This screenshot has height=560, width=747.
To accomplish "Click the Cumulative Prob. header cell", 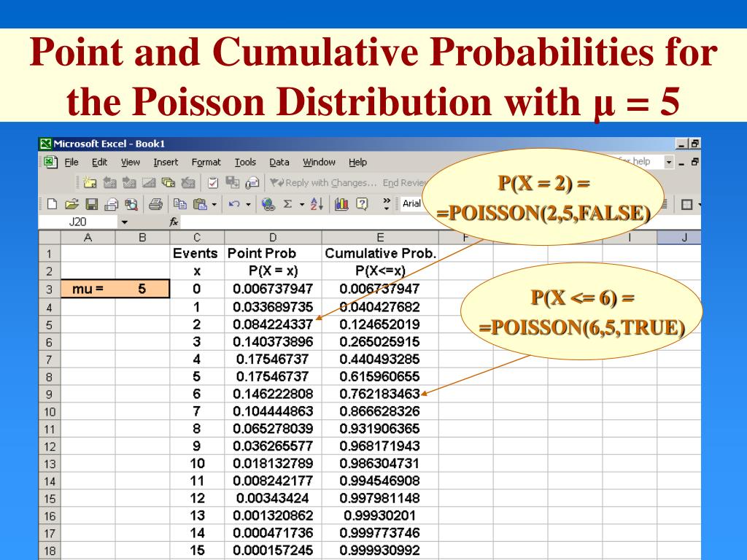I will [x=380, y=253].
